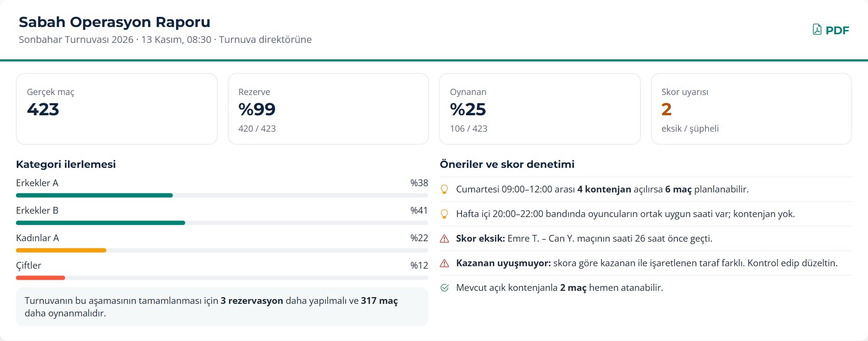Click the Sonbahar Turnuvası 2026 subtitle
Screen dimensions: 868x341
tap(165, 40)
